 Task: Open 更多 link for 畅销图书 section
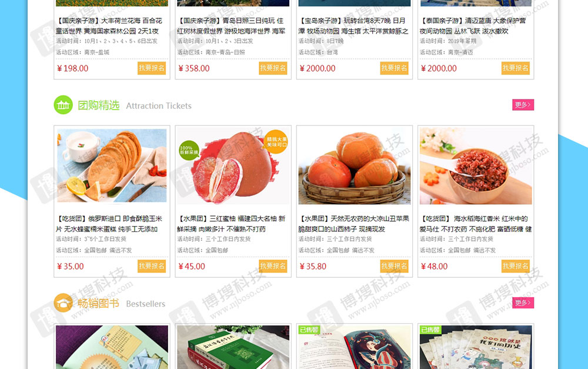click(x=523, y=303)
